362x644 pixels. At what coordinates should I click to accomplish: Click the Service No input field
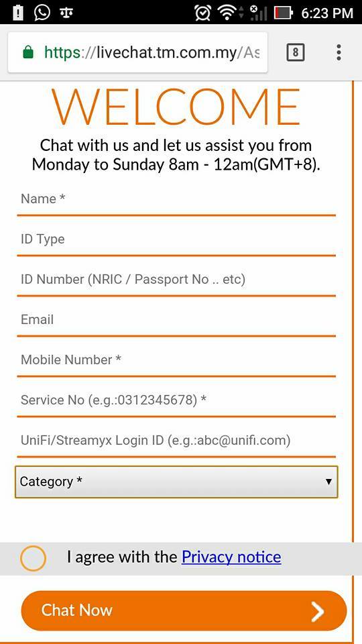point(176,401)
